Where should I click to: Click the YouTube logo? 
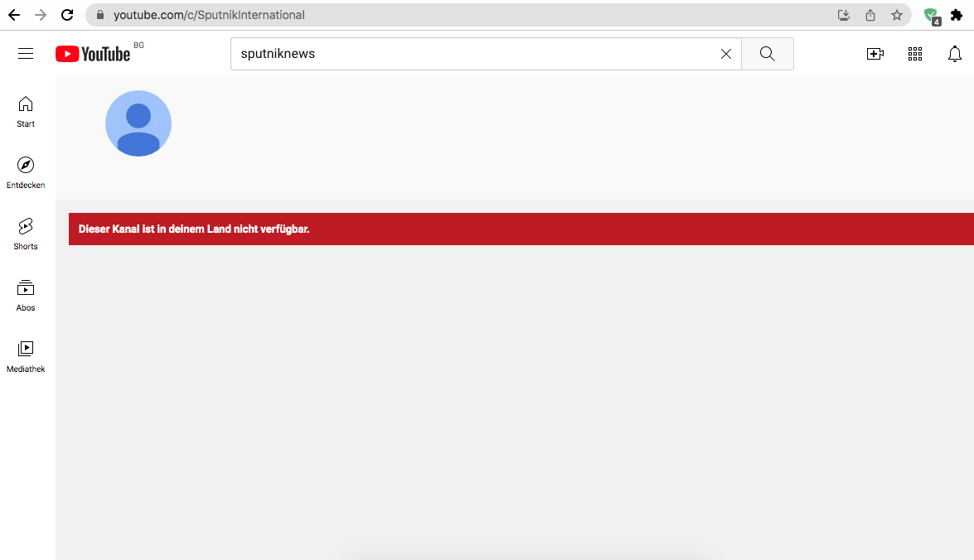(x=93, y=54)
